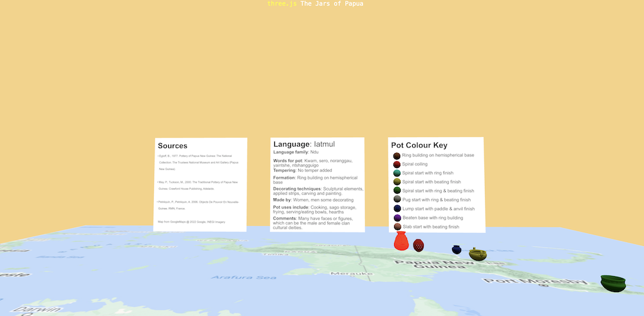Click the Sources panel heading

click(173, 145)
